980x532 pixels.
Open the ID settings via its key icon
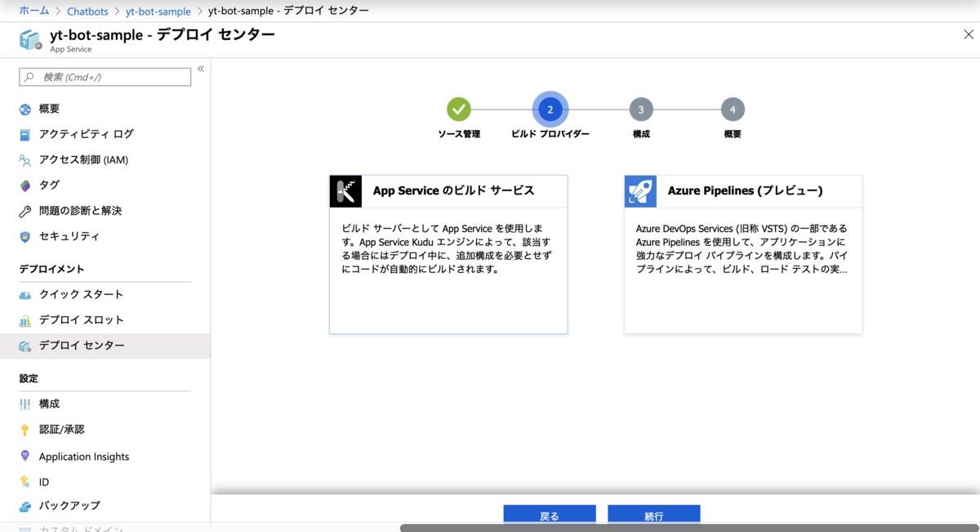click(x=24, y=481)
